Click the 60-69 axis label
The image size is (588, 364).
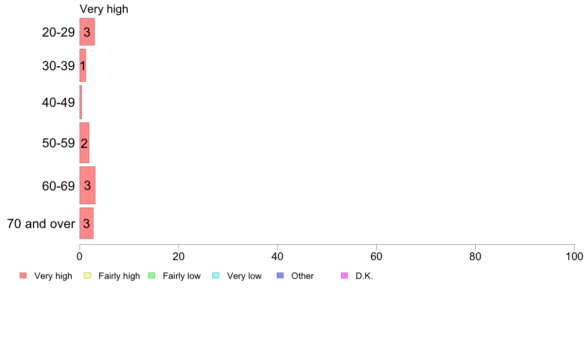(58, 186)
